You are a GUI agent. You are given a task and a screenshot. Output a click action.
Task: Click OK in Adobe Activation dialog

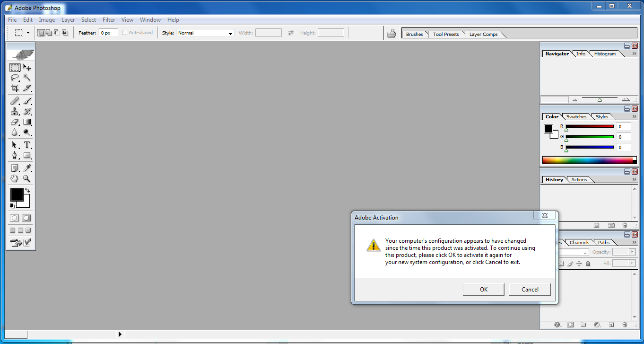point(484,290)
